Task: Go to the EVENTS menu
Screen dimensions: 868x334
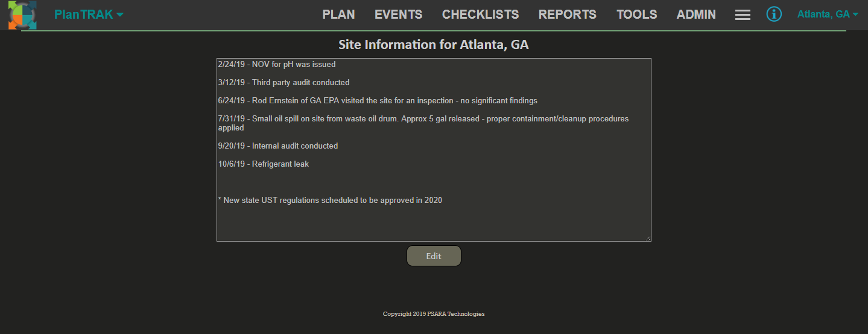Action: [398, 14]
